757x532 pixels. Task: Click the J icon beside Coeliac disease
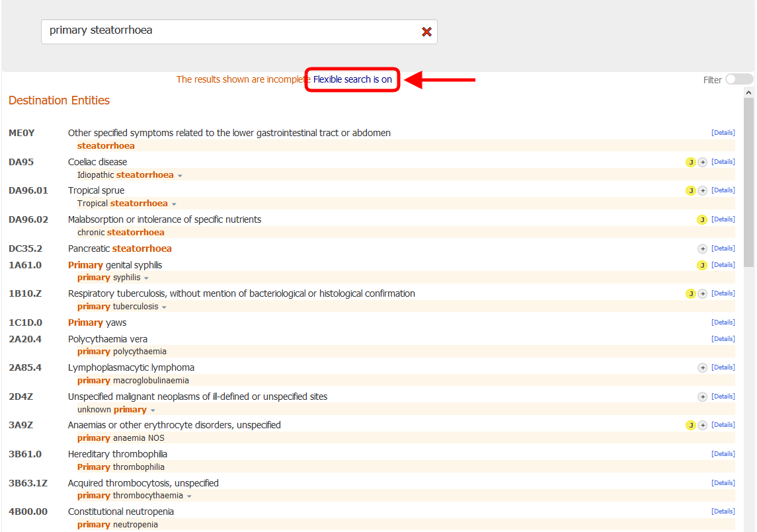click(x=691, y=161)
